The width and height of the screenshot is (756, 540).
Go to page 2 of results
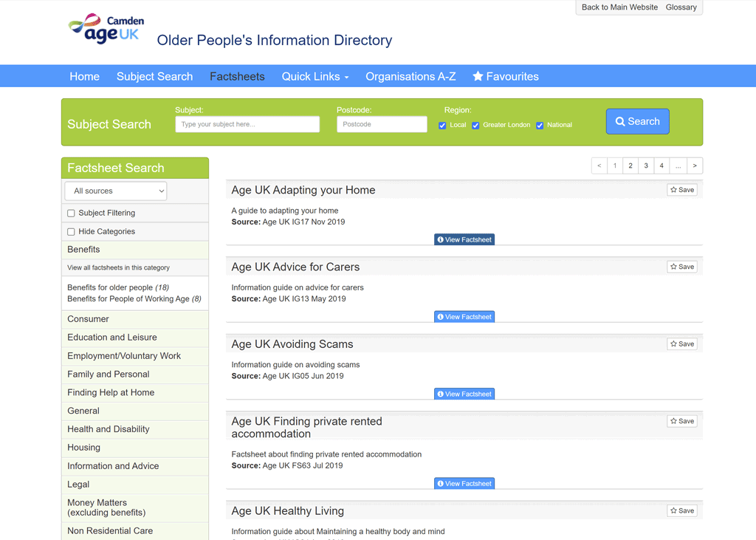click(x=630, y=165)
